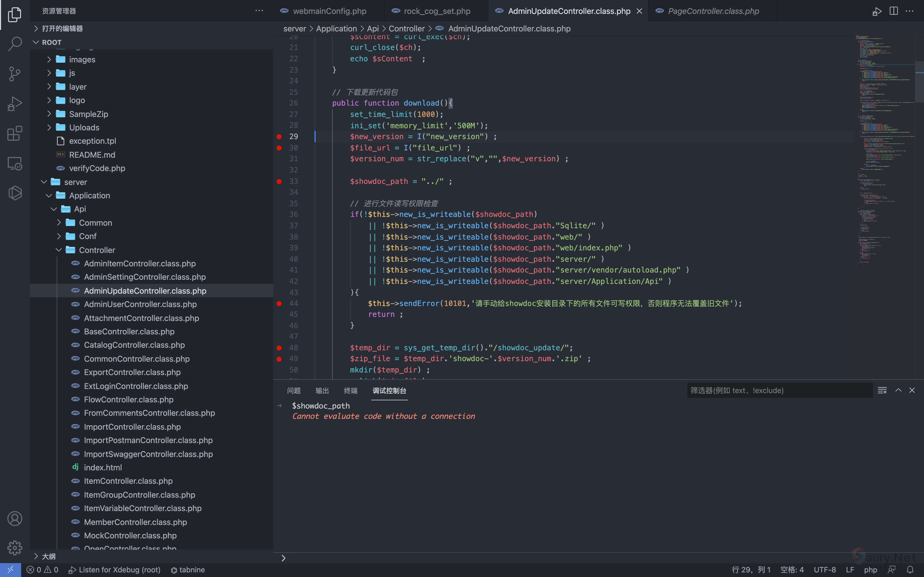Viewport: 924px width, 577px height.
Task: Collapse the Controller folder
Action: click(x=97, y=250)
